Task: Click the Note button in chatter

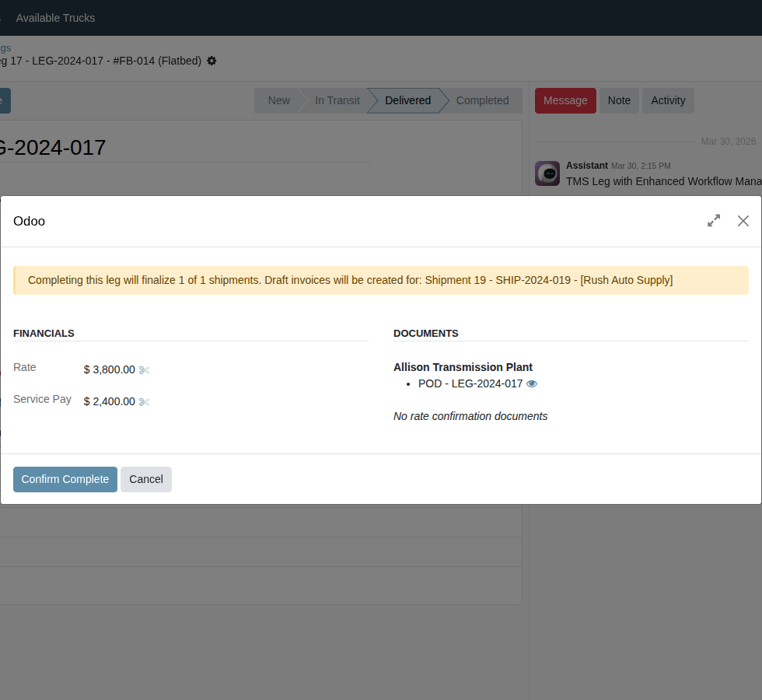Action: pos(619,100)
